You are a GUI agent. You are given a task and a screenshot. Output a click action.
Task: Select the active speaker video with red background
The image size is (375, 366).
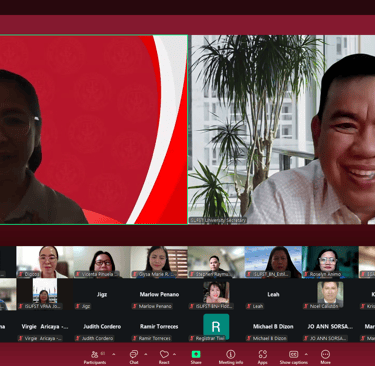click(x=93, y=130)
